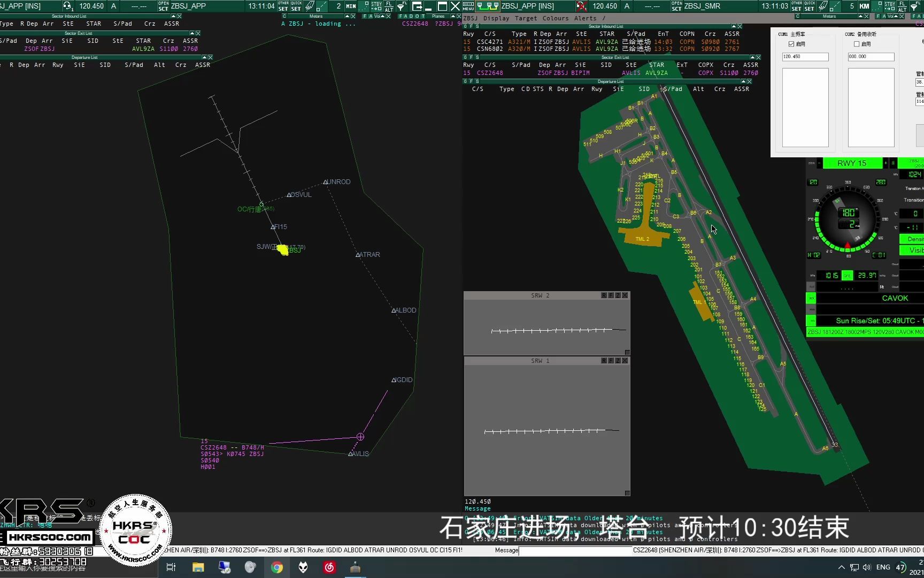The image size is (924, 578).
Task: Click the MENU icon in the right window
Action: [468, 6]
